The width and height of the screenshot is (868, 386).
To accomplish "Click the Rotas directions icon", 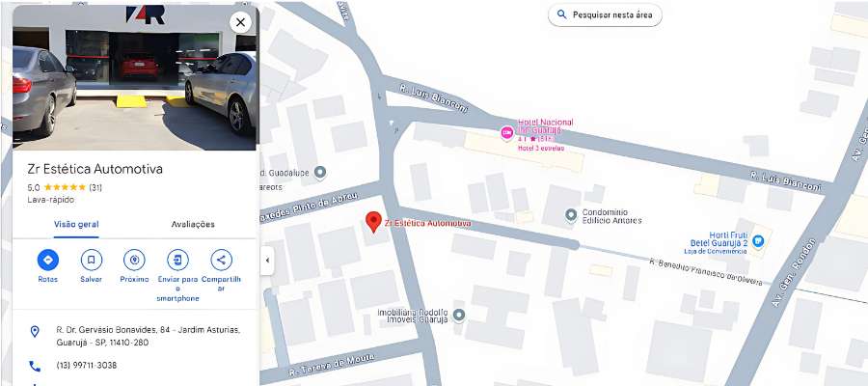I will point(47,260).
